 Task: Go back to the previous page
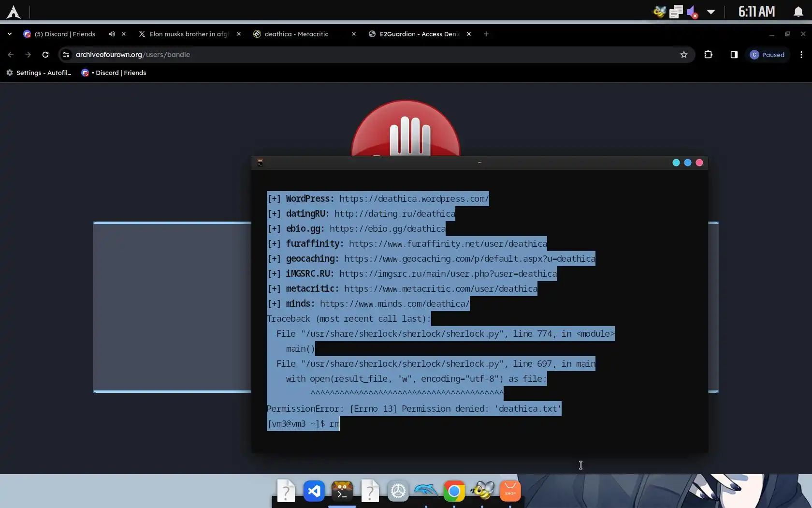pyautogui.click(x=11, y=55)
